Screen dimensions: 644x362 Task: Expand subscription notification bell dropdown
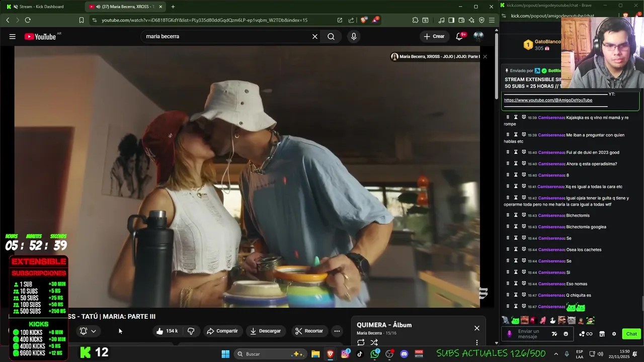click(x=88, y=331)
